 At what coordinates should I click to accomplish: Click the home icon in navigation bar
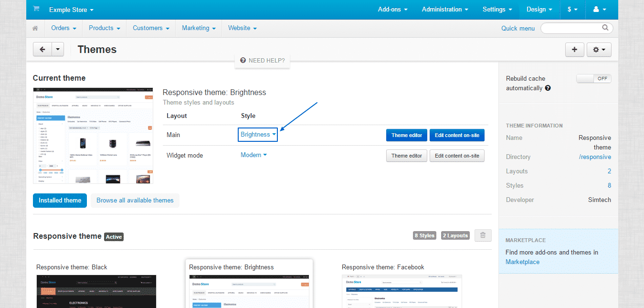[x=35, y=28]
